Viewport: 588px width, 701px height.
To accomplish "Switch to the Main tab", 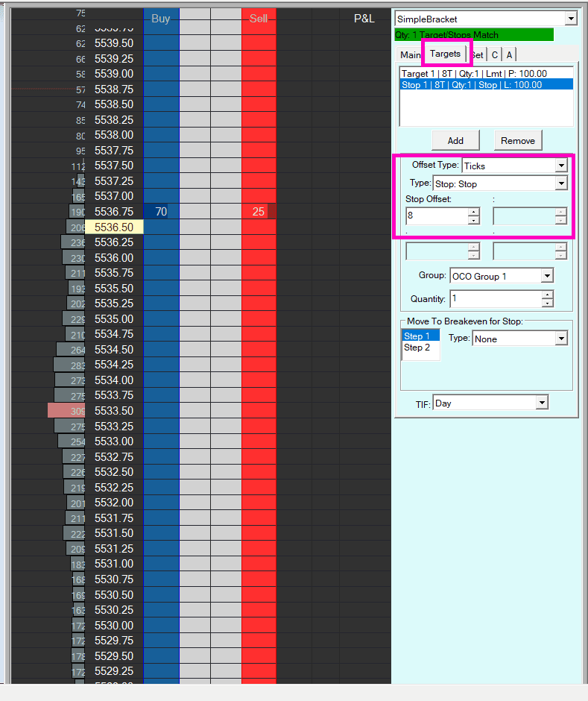I will (410, 54).
